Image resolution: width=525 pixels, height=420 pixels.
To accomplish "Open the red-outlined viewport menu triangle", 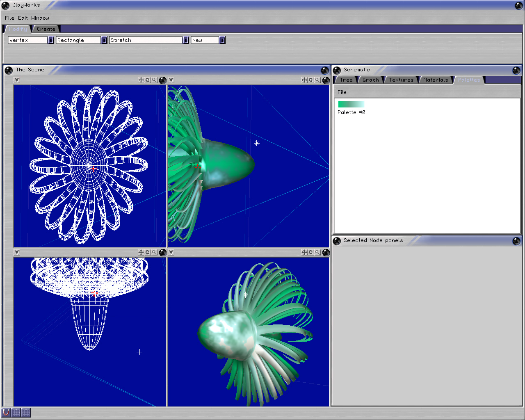I will (x=17, y=80).
